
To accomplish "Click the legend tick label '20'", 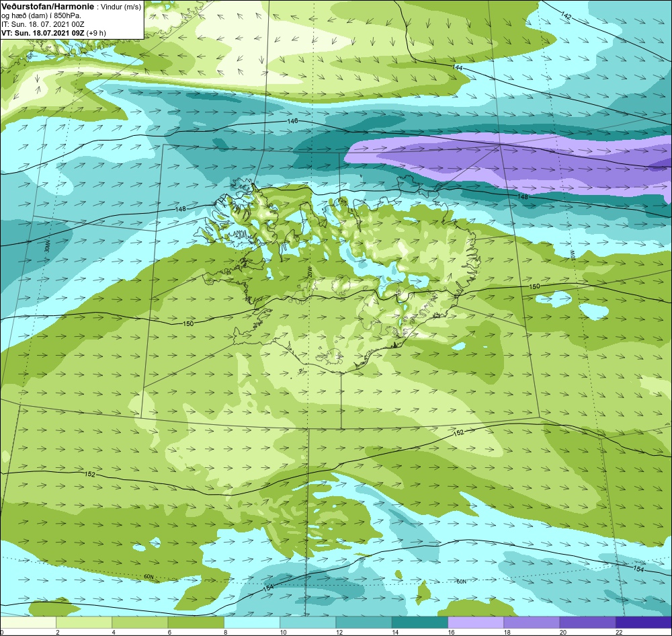I will click(562, 632).
